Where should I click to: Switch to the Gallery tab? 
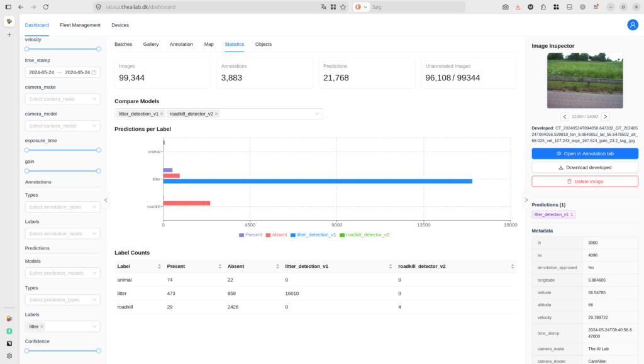click(151, 44)
